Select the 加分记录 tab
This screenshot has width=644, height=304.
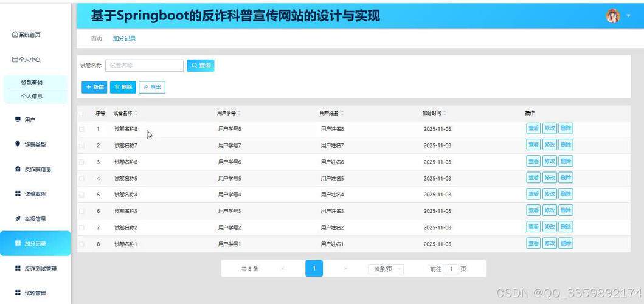pyautogui.click(x=124, y=39)
